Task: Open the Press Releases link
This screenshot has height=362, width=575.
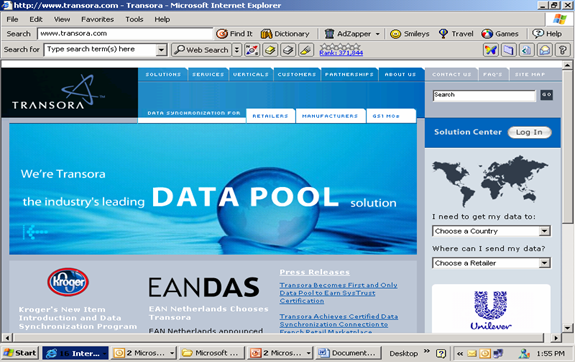Action: pos(315,272)
